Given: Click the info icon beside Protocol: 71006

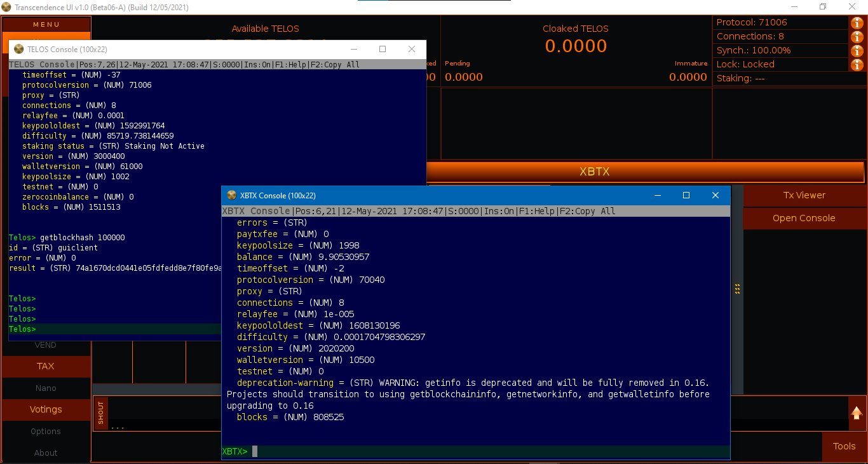Looking at the screenshot, I should [x=857, y=23].
